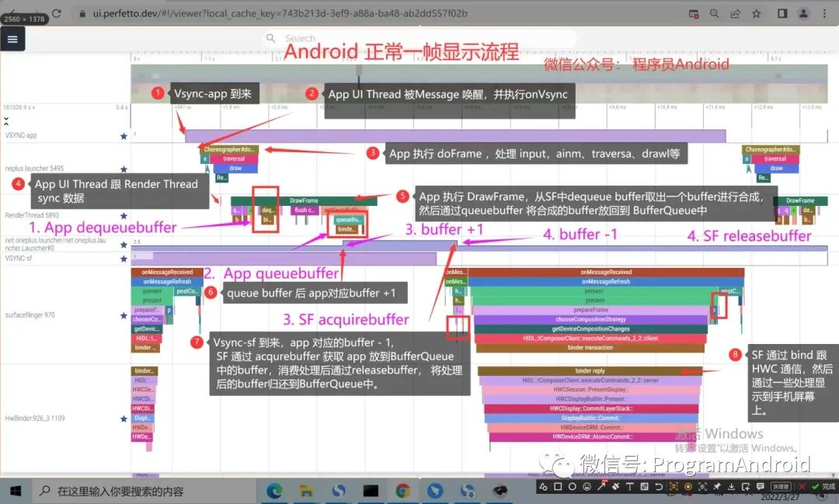Click the HwBinder:926_3 1109 track label

(35, 419)
